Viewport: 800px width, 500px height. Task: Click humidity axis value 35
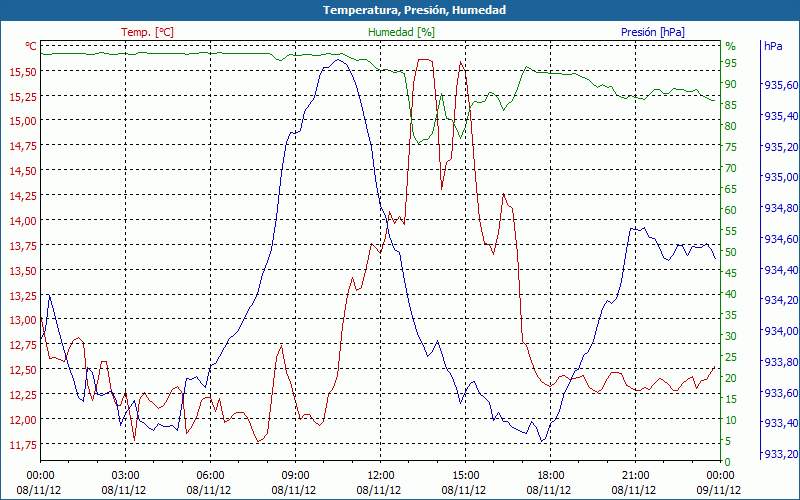pos(731,315)
